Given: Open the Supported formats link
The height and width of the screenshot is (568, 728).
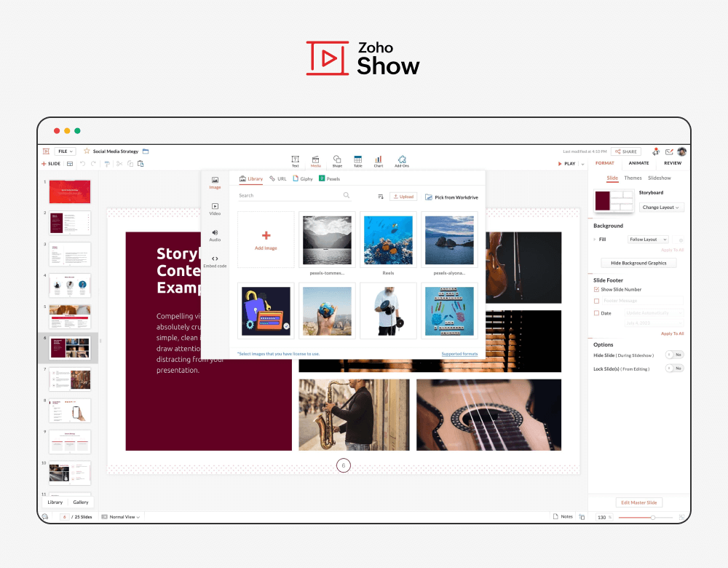Looking at the screenshot, I should coord(459,354).
